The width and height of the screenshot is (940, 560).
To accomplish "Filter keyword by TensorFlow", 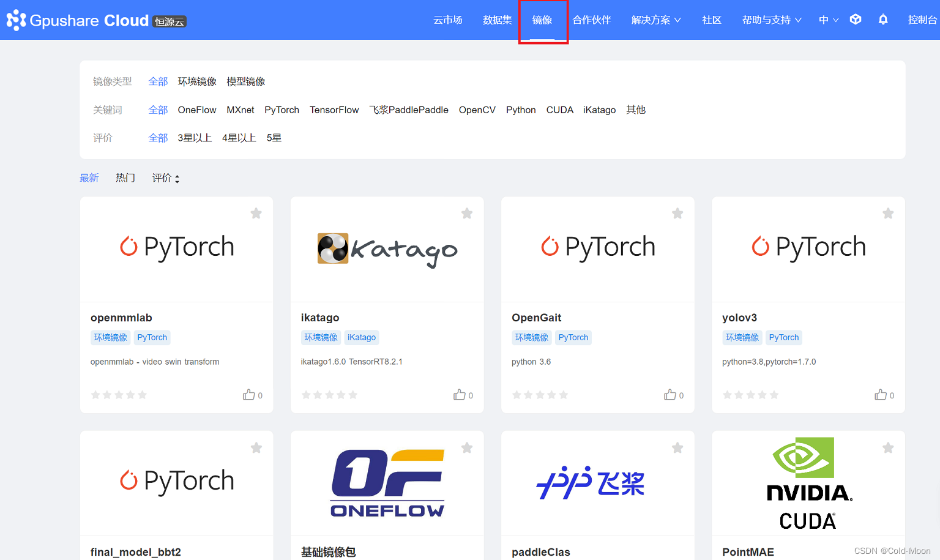I will [x=334, y=110].
